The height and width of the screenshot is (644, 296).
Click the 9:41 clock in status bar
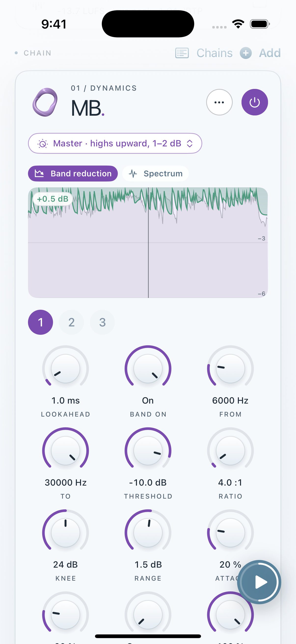pyautogui.click(x=54, y=24)
